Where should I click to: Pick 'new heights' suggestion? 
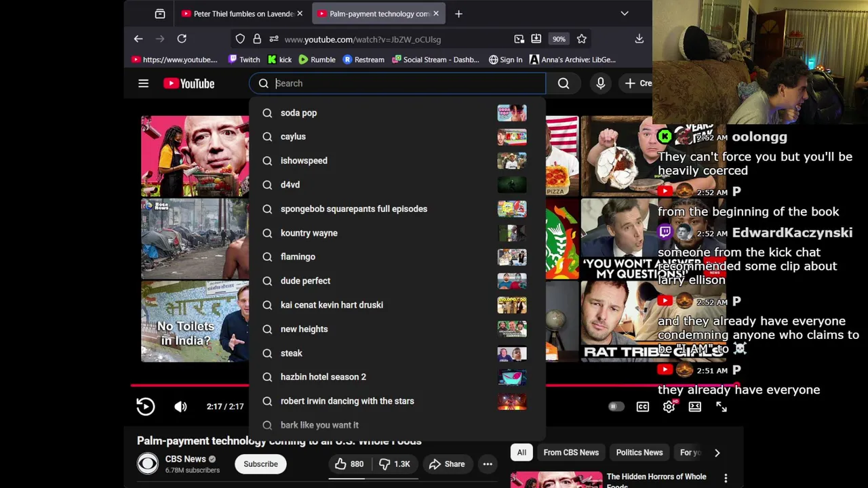point(397,329)
